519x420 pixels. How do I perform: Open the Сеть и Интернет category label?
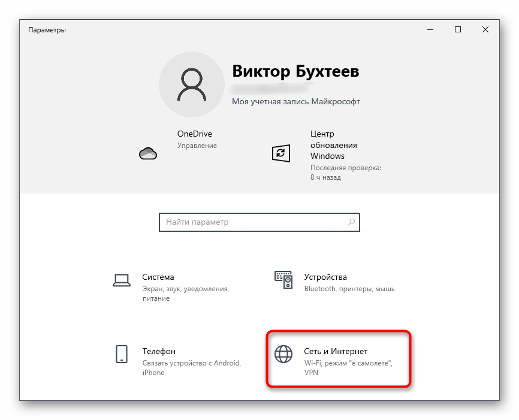point(336,352)
